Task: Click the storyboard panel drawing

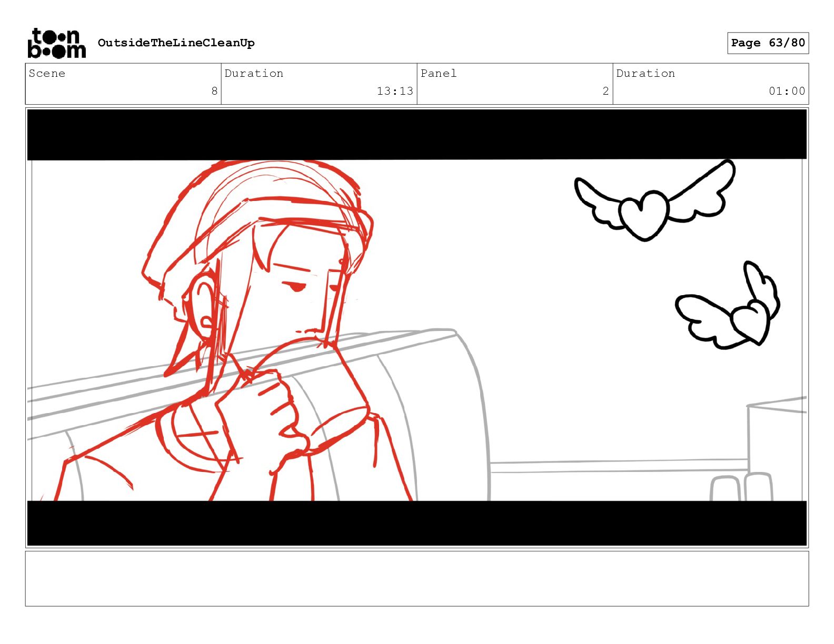Action: pos(417,328)
